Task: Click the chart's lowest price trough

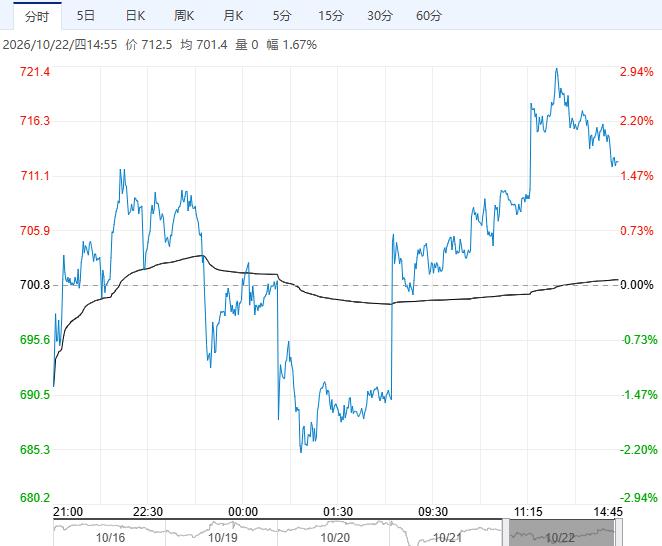Action: [301, 452]
